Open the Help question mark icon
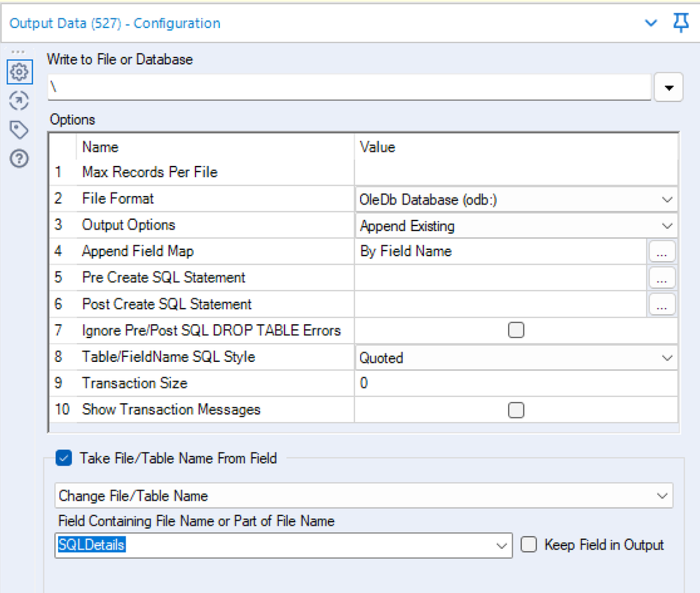The height and width of the screenshot is (593, 700). click(19, 158)
